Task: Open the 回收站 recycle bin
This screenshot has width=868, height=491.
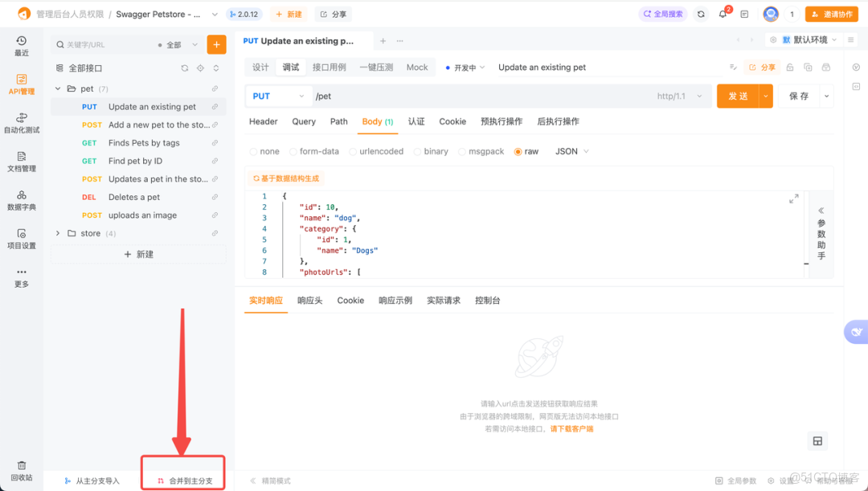Action: [22, 474]
